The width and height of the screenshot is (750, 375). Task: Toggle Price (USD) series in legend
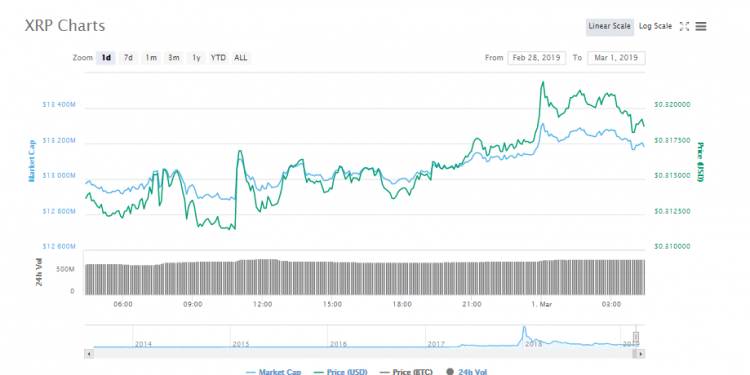(341, 372)
